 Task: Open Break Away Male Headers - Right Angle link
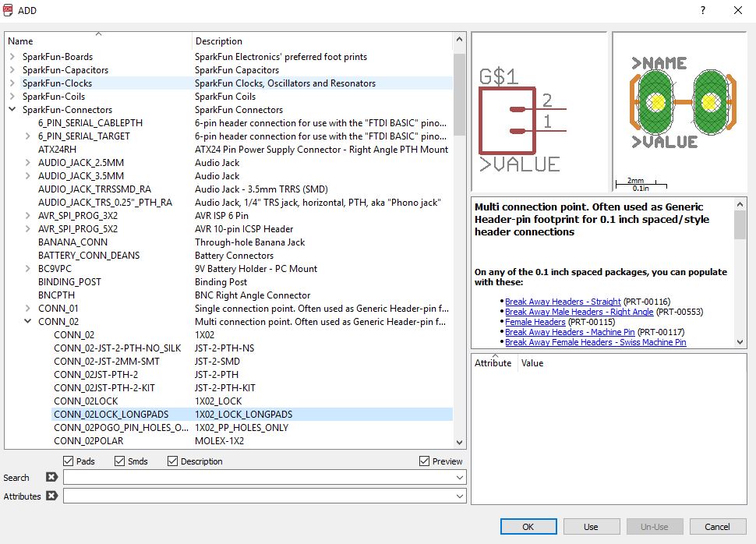coord(579,312)
